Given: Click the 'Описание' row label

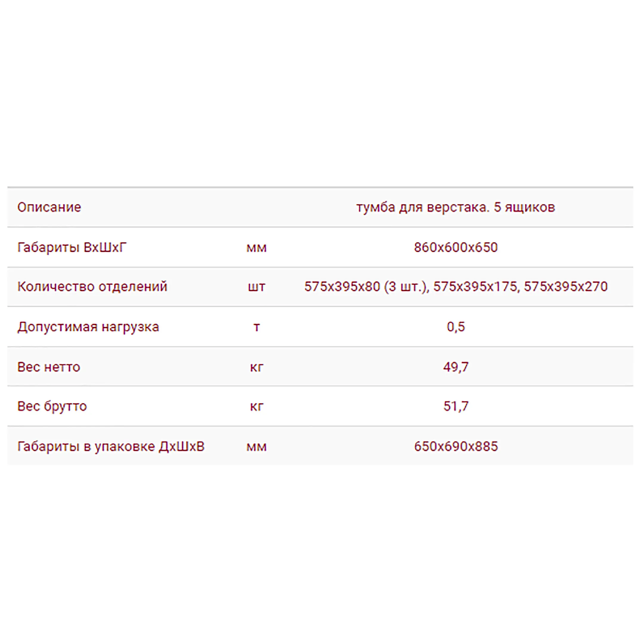Looking at the screenshot, I should click(x=49, y=207).
